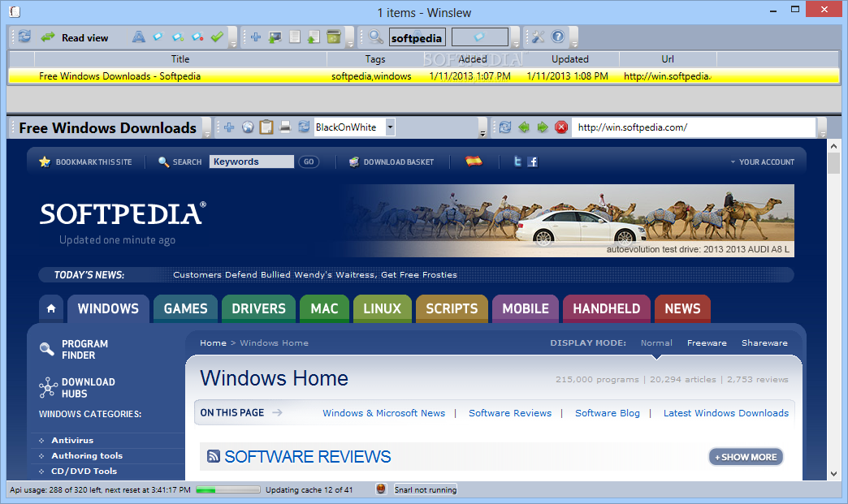Sort list by the Added column header
848x504 pixels.
pos(473,59)
